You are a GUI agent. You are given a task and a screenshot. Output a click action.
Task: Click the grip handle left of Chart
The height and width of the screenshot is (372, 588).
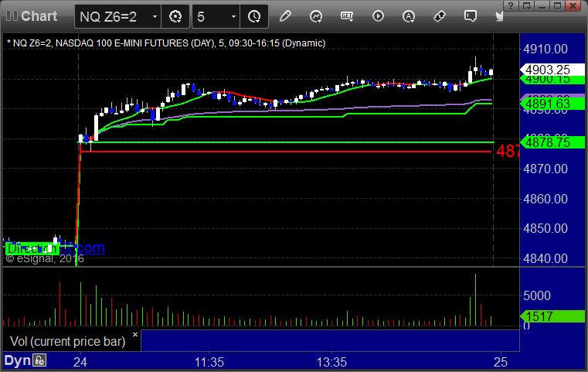(x=12, y=16)
